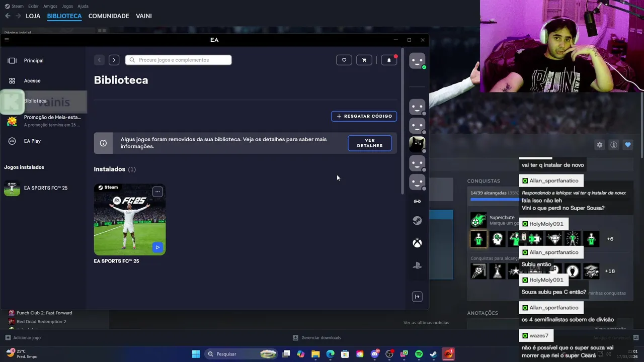Click +6 more unlocked achievements

(610, 239)
